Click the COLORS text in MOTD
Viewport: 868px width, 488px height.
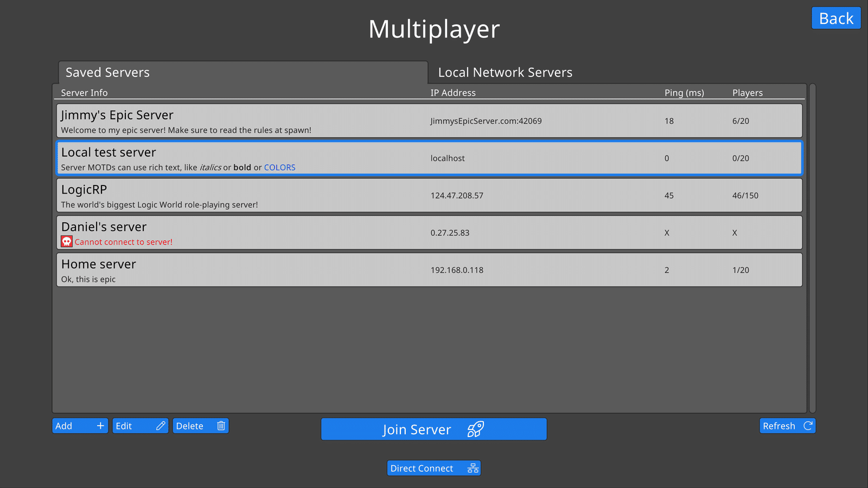(280, 168)
